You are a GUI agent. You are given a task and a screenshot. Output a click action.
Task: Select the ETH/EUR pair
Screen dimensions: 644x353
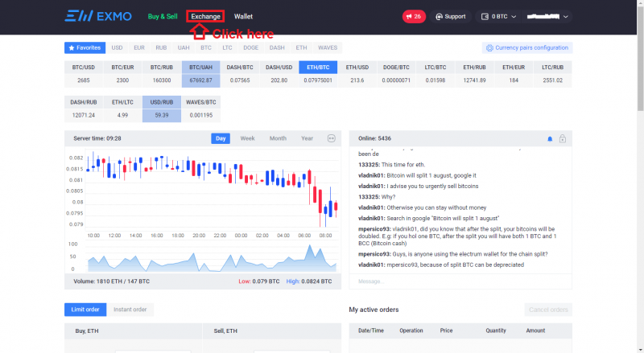click(514, 74)
